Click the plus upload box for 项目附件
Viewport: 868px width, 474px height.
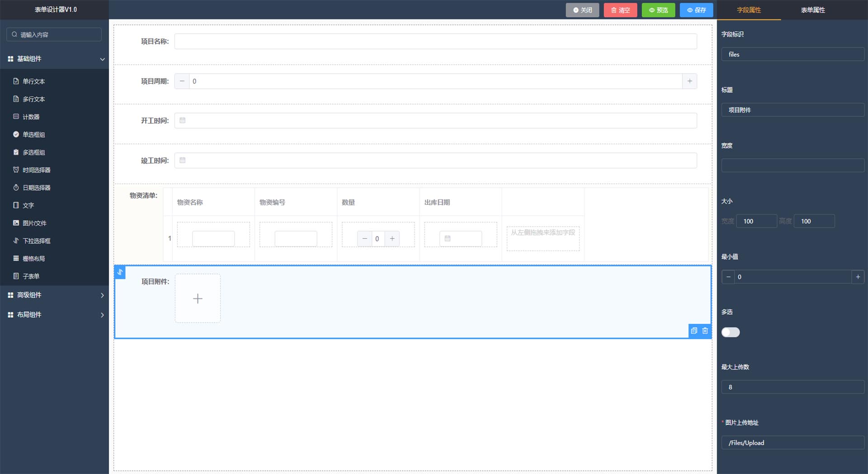coord(198,299)
